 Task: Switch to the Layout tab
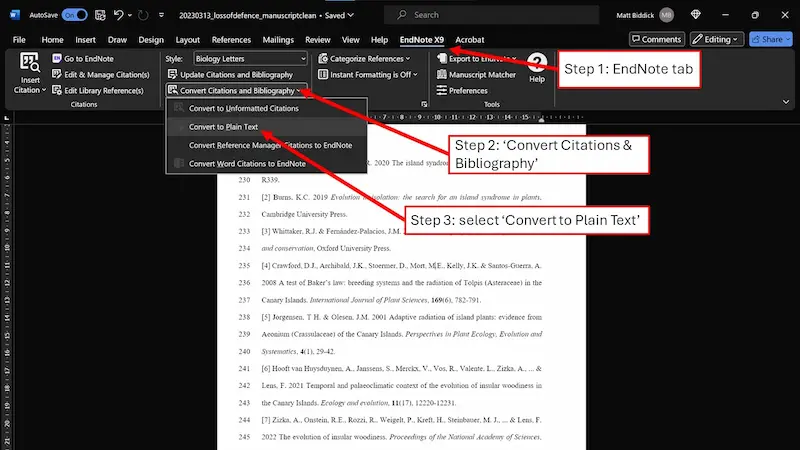pyautogui.click(x=187, y=40)
